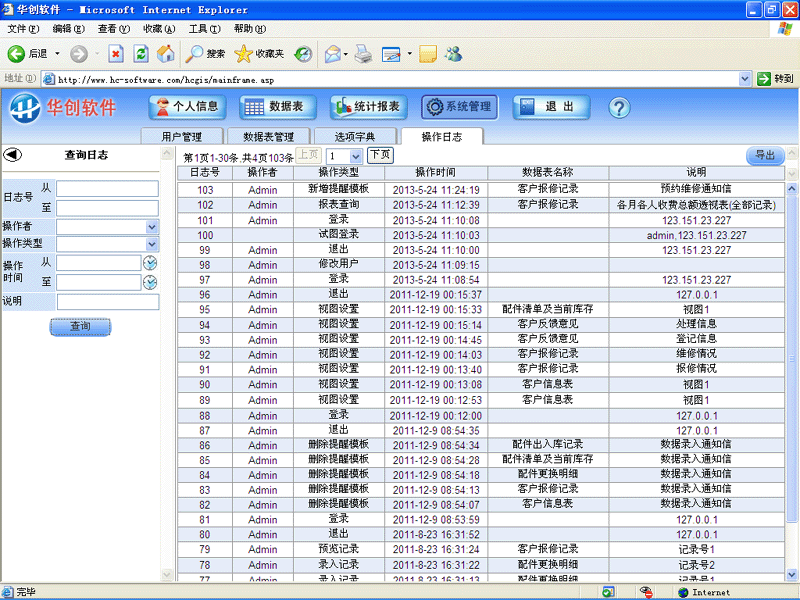
Task: Click the 操作时间 column header
Action: pos(436,172)
